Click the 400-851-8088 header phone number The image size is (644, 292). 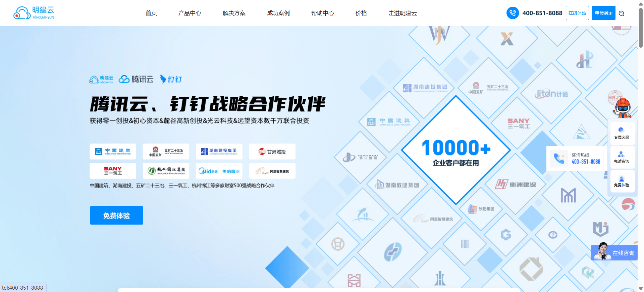[x=542, y=13]
